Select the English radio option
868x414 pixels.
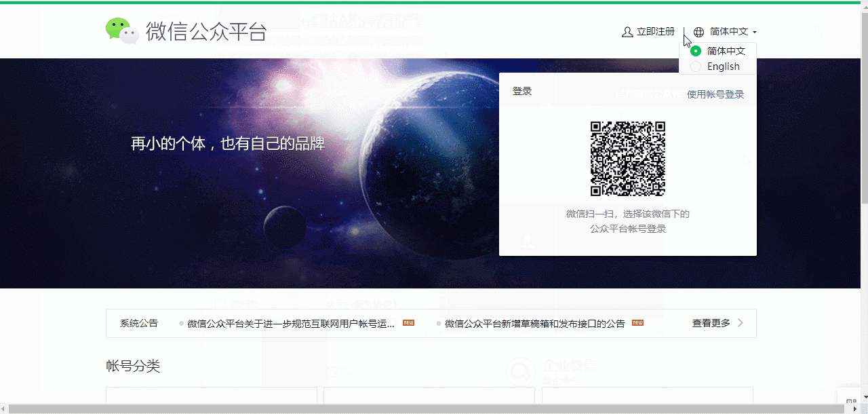pyautogui.click(x=696, y=66)
